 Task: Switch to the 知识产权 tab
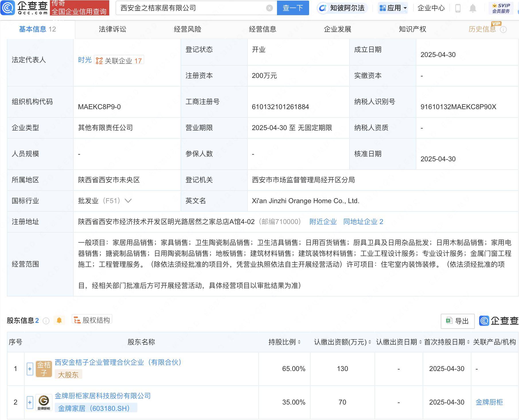tap(412, 29)
